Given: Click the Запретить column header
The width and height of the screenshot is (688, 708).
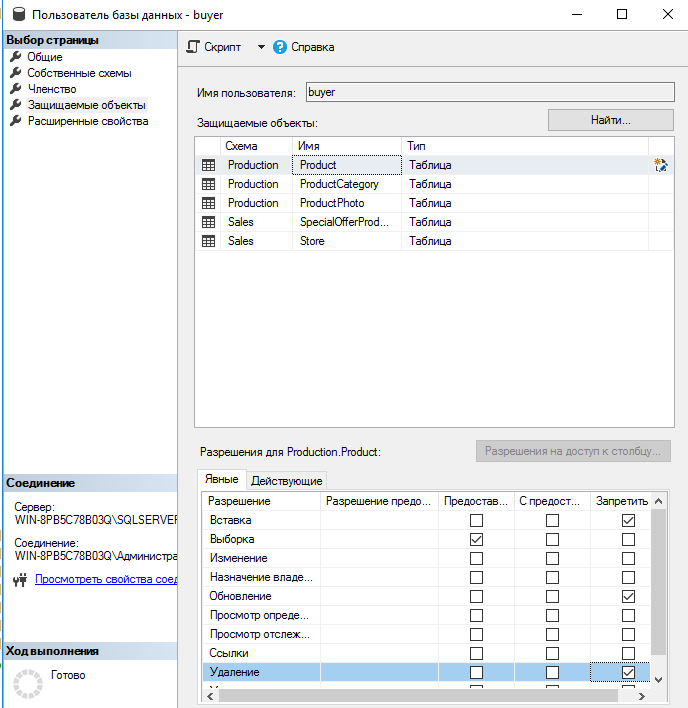Looking at the screenshot, I should 621,501.
